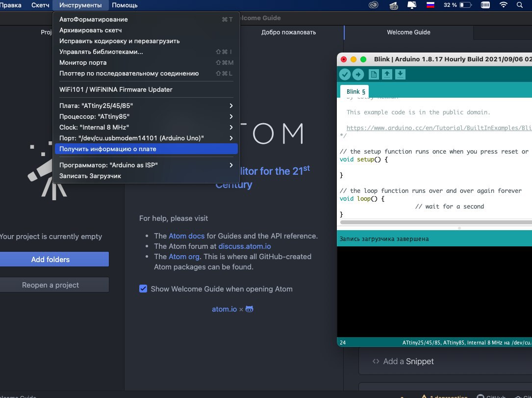Viewport: 532px width, 398px height.
Task: Expand the Программатор Arduino as ISP submenu
Action: tap(146, 165)
